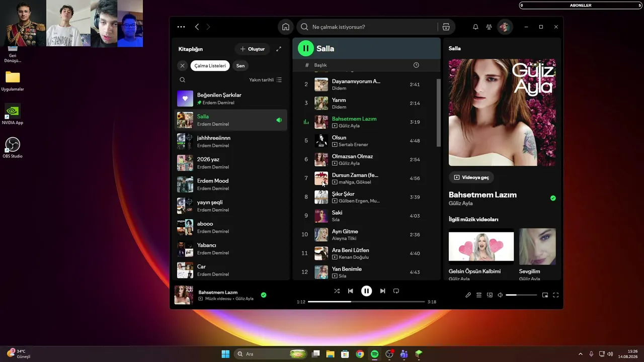Open the user profile avatar menu

click(x=505, y=27)
